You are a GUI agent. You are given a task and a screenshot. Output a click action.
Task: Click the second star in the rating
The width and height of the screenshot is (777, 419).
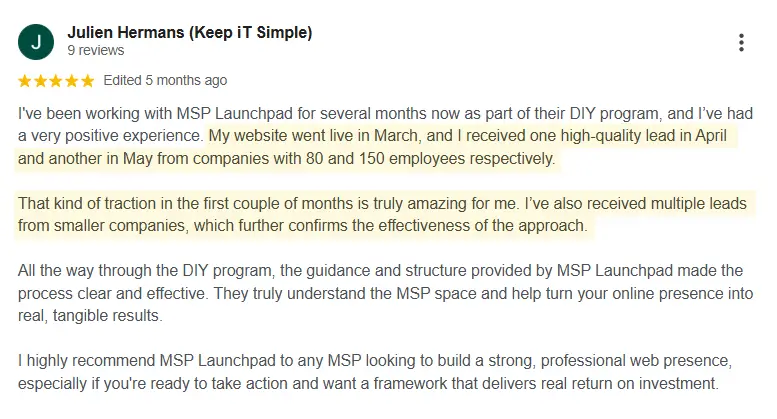tap(41, 81)
